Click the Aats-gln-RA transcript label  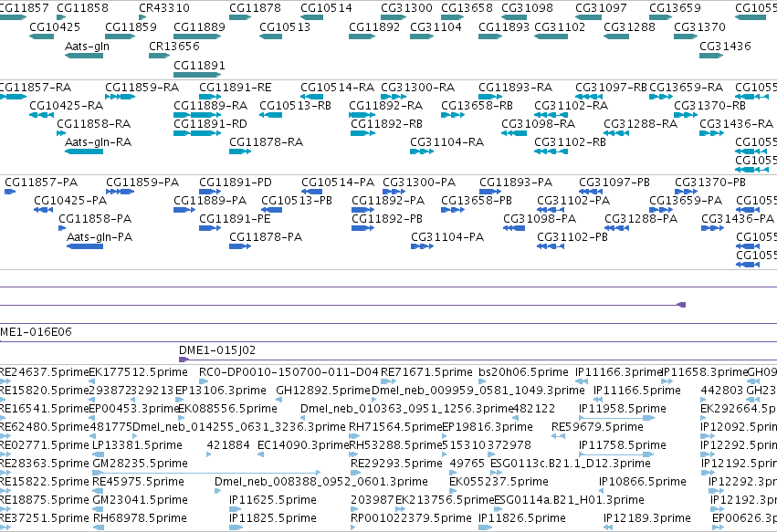pos(98,142)
